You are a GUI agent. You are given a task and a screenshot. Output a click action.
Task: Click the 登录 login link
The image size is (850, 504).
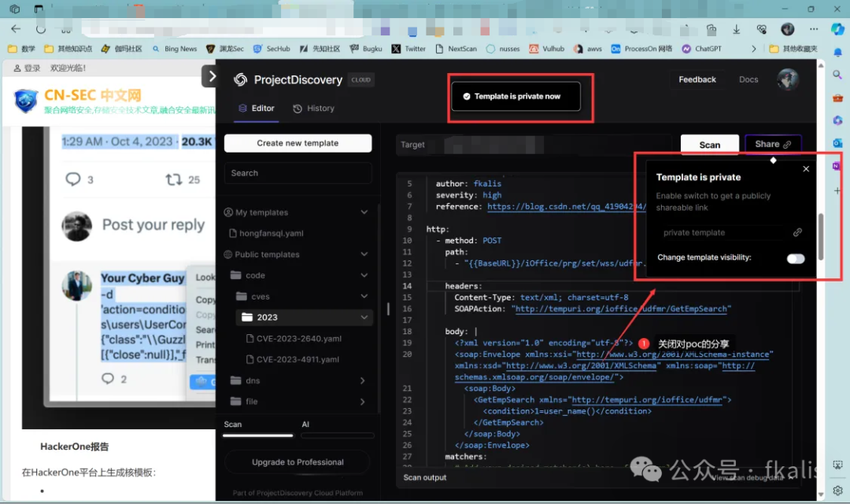[27, 68]
